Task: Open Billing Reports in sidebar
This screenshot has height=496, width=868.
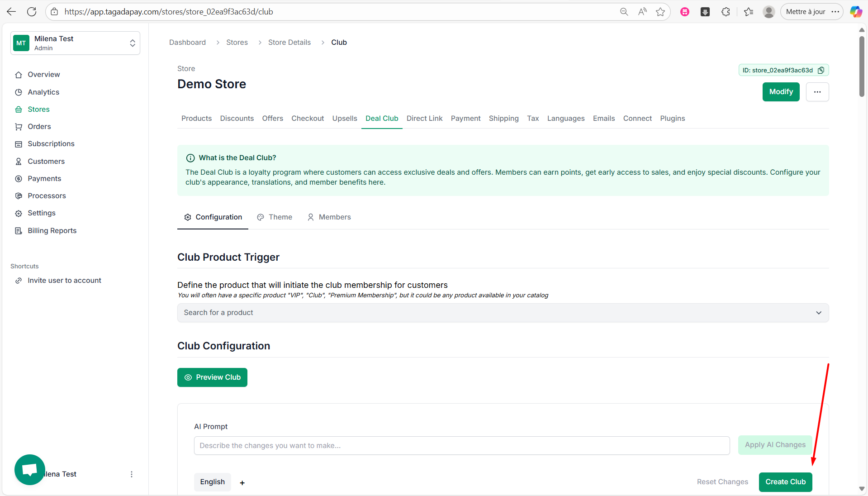Action: (x=52, y=231)
